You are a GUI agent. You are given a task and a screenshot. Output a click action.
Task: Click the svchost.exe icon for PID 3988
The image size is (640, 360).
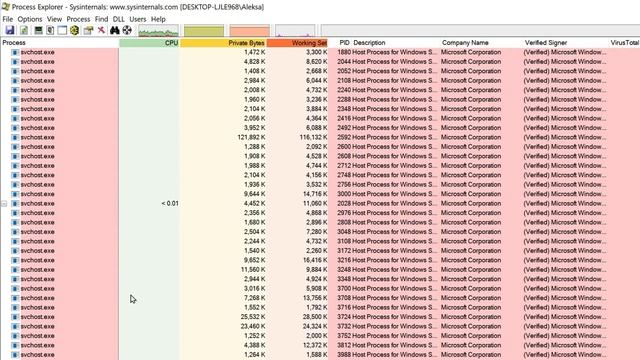click(x=15, y=355)
